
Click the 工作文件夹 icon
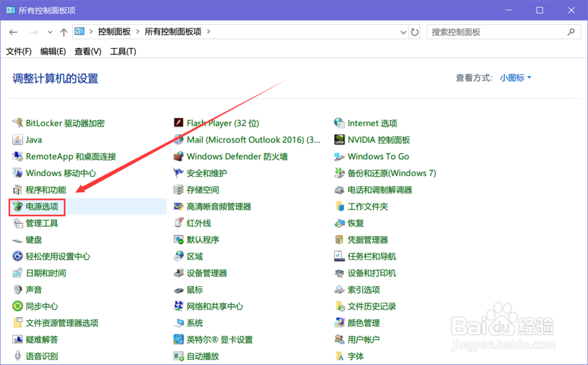click(339, 206)
